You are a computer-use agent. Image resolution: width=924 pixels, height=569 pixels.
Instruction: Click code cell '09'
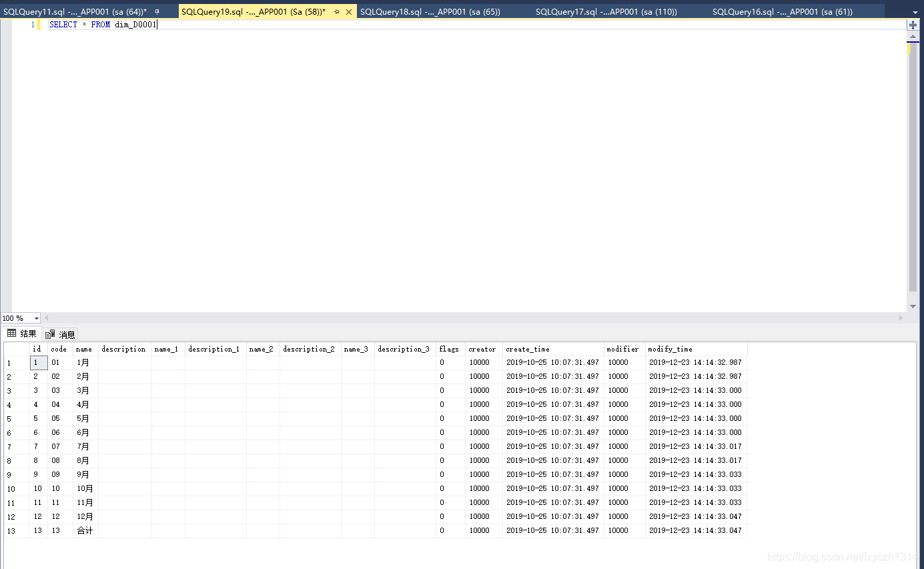(x=60, y=475)
